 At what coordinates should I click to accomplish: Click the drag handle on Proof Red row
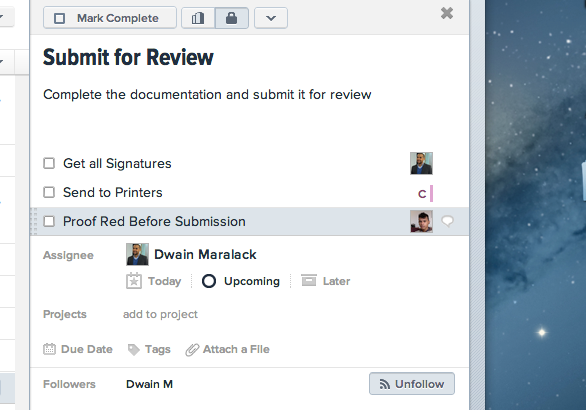tap(34, 221)
